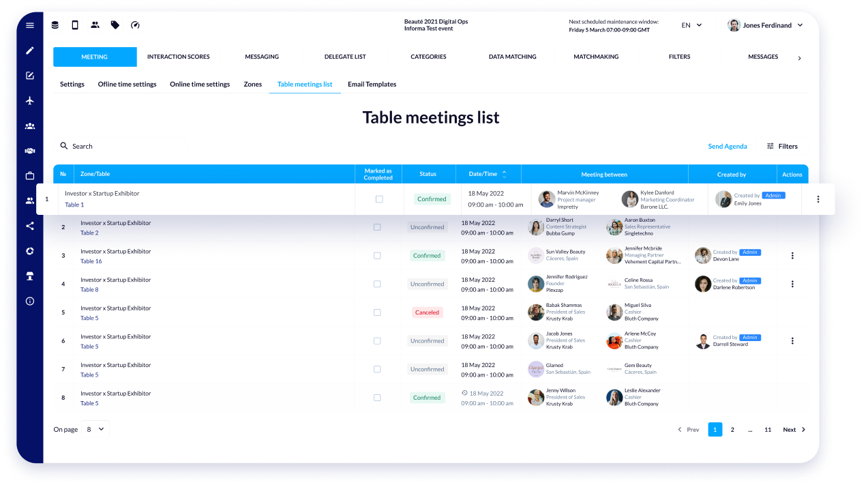Viewport: 868px width, 485px height.
Task: Open the hamburger menu in sidebar
Action: coord(30,25)
